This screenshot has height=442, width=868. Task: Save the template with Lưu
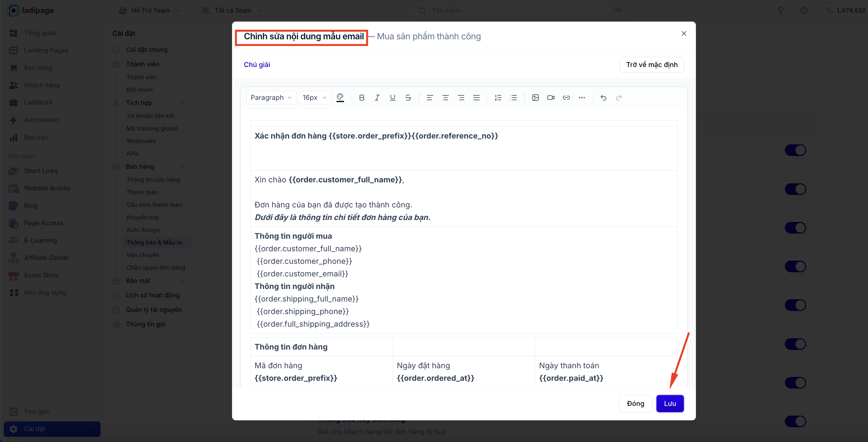click(x=670, y=404)
